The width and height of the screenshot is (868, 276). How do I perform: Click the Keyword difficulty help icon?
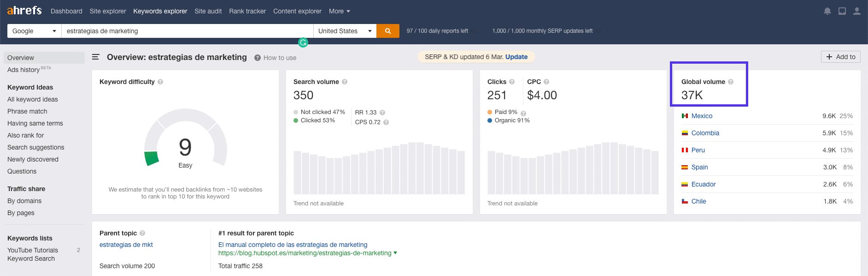160,82
